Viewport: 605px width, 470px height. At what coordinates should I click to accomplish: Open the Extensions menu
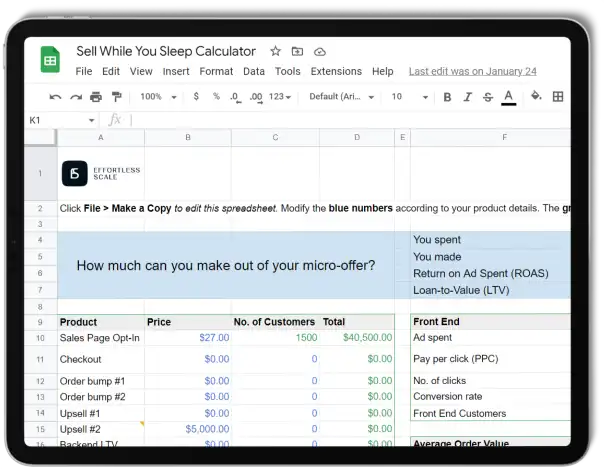[336, 72]
